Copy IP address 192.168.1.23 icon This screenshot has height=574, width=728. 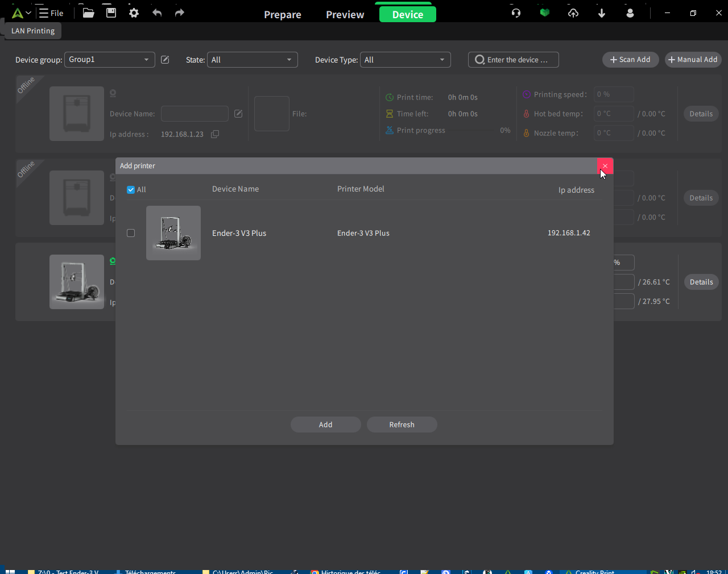pyautogui.click(x=215, y=134)
